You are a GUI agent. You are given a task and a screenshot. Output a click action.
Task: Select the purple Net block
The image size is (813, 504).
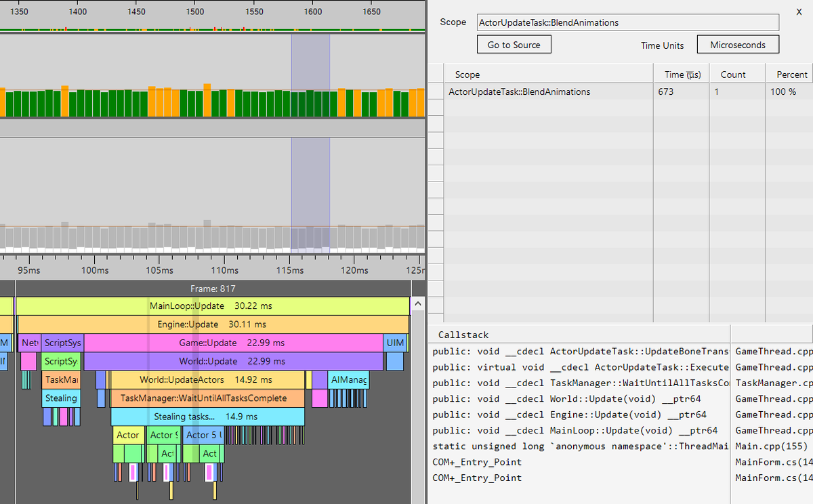pyautogui.click(x=30, y=343)
